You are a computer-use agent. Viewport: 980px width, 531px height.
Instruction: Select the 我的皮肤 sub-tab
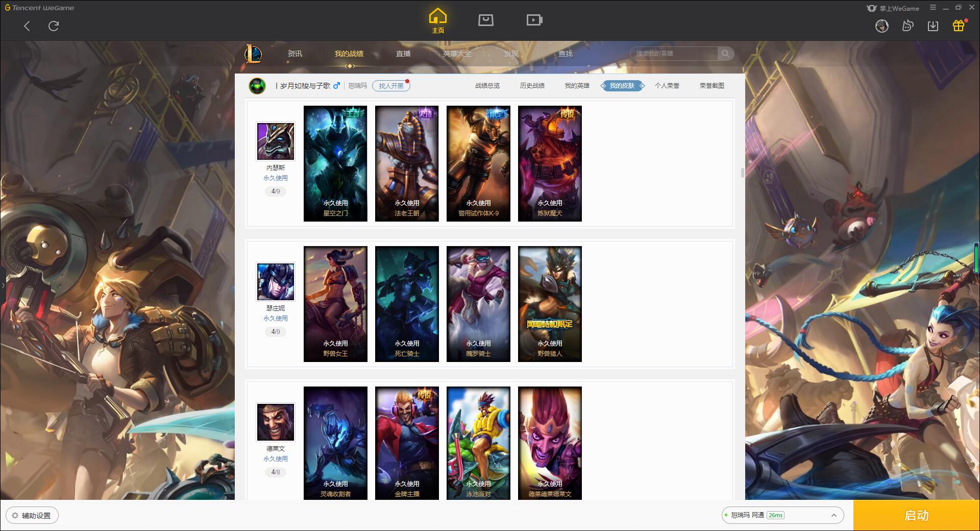tap(622, 86)
